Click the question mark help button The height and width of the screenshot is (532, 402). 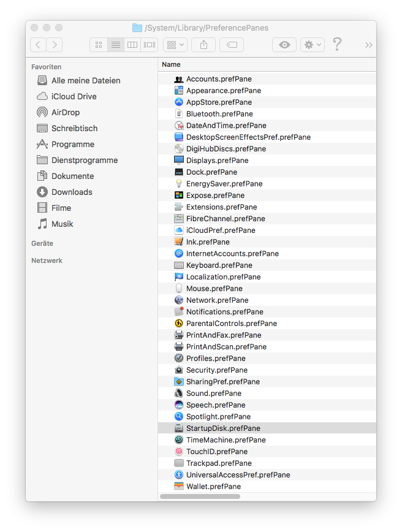[x=337, y=45]
